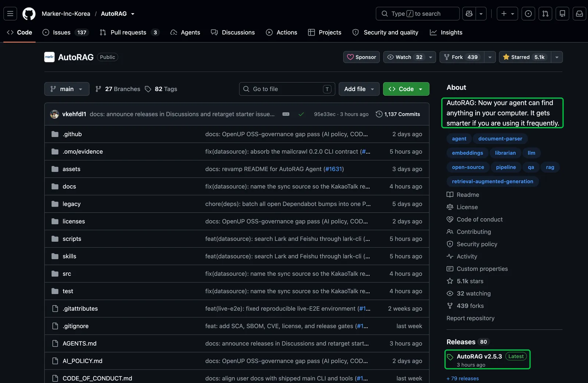Screen dimensions: 588x383
Task: Click the AutoRAG markr avatar logo
Action: [x=49, y=57]
